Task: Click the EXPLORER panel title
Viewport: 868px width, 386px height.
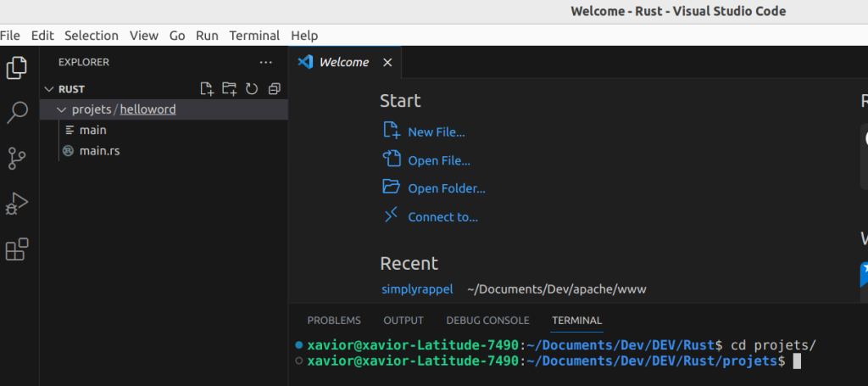Action: (x=84, y=63)
